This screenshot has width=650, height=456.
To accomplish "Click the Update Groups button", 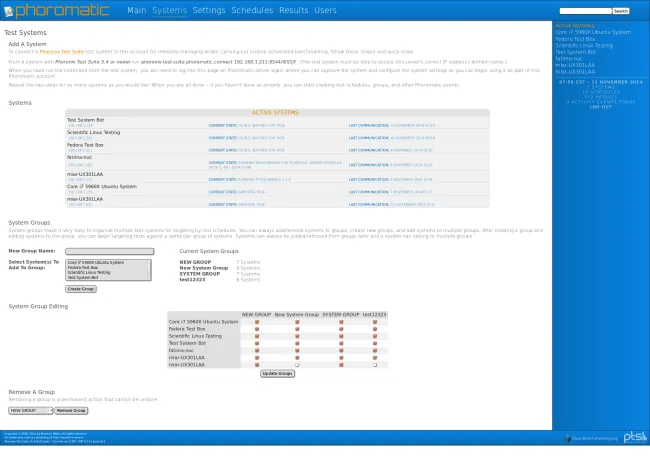I will pyautogui.click(x=278, y=374).
